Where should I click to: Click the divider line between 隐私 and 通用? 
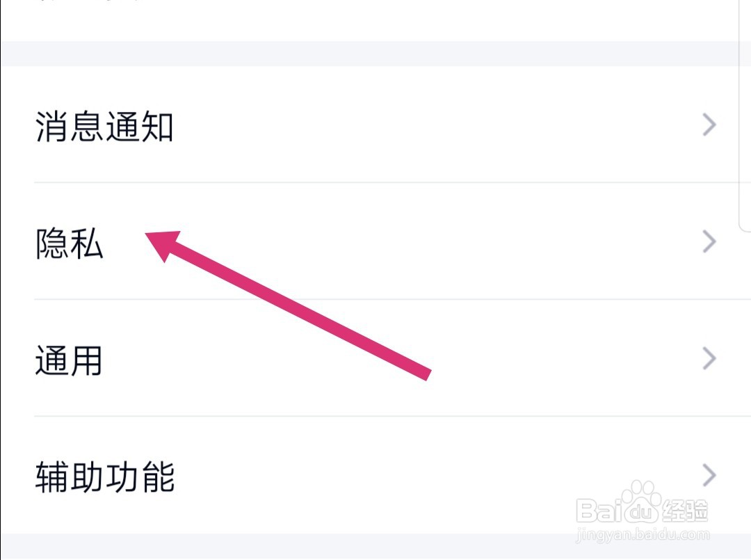[x=392, y=299]
